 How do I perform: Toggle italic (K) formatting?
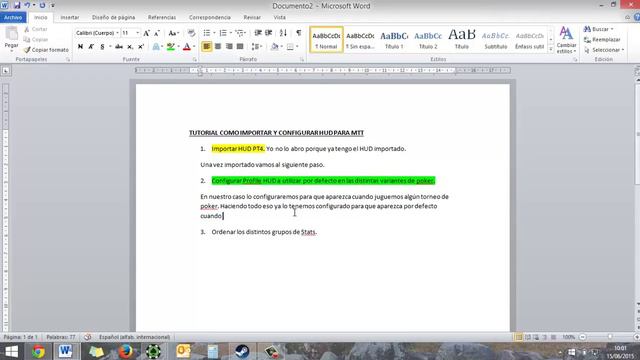coord(91,47)
